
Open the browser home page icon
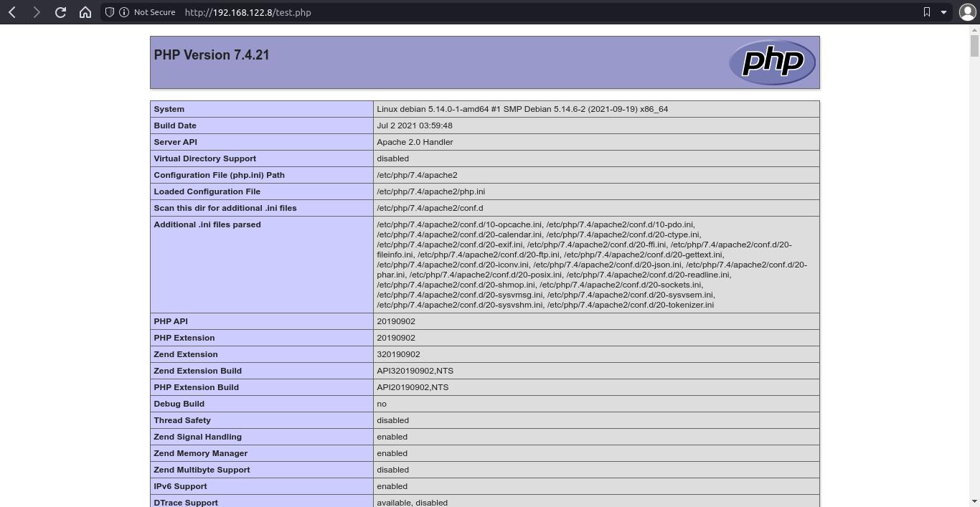(x=85, y=12)
